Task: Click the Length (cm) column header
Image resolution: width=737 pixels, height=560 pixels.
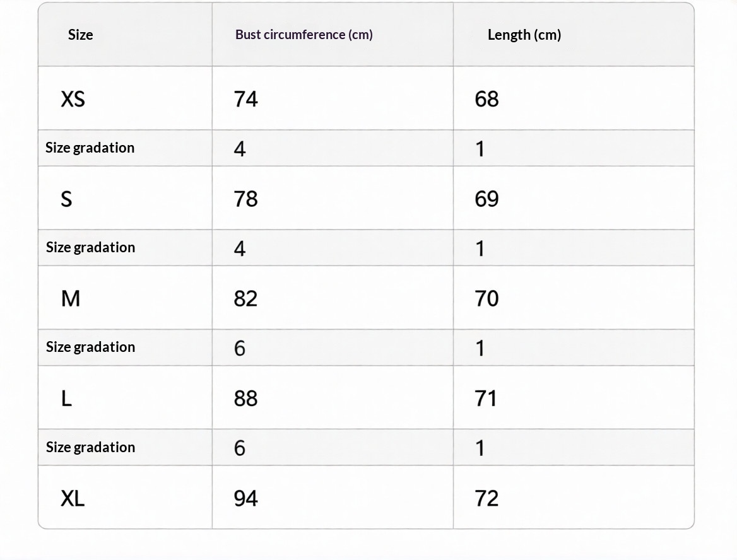Action: coord(524,35)
